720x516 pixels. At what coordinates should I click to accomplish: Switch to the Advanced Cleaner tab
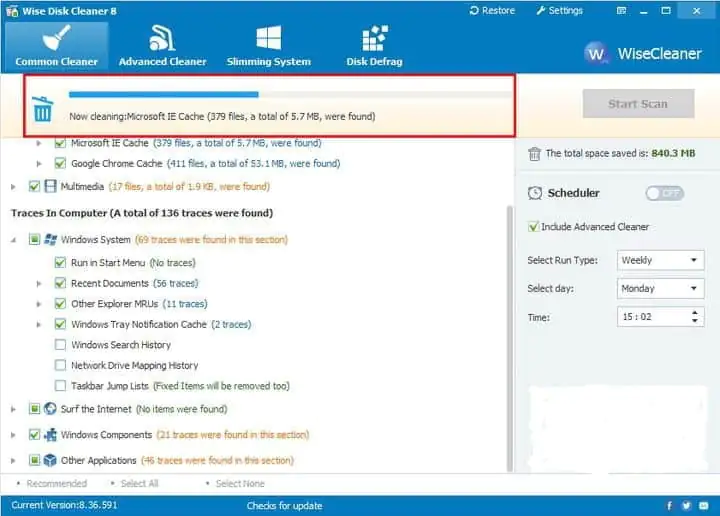point(162,45)
